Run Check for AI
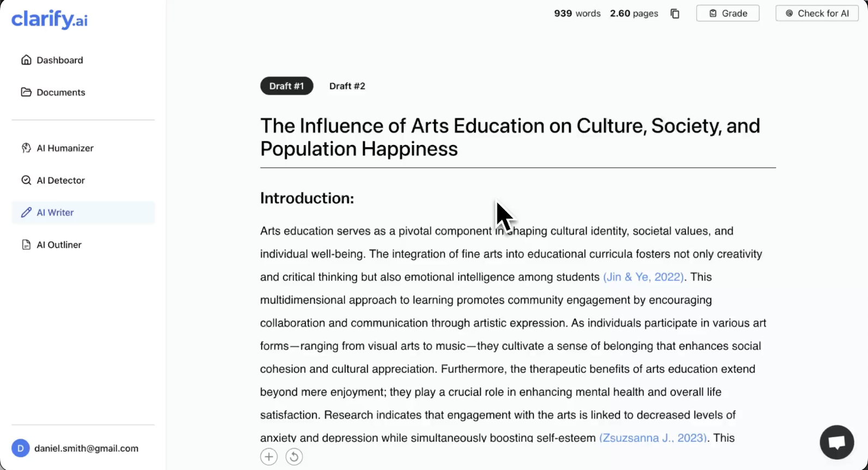 click(817, 14)
